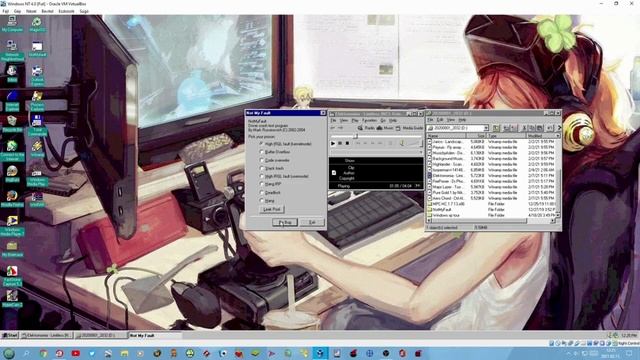Click Paste icon in Explorer toolbar
The width and height of the screenshot is (640, 360).
540,128
